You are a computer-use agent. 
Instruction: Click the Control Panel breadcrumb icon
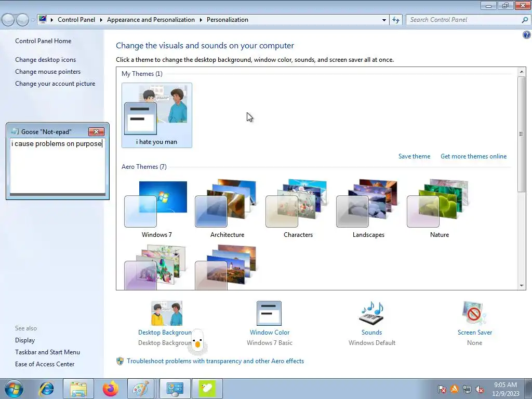point(43,19)
